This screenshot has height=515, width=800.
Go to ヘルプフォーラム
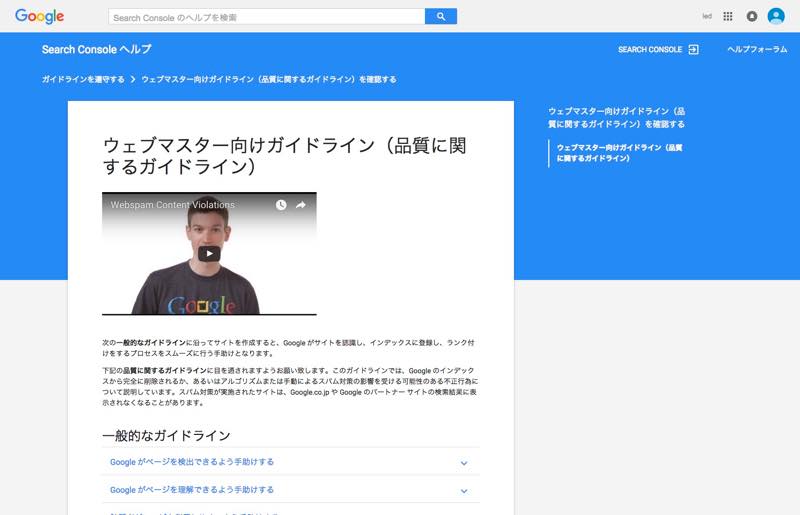[757, 50]
